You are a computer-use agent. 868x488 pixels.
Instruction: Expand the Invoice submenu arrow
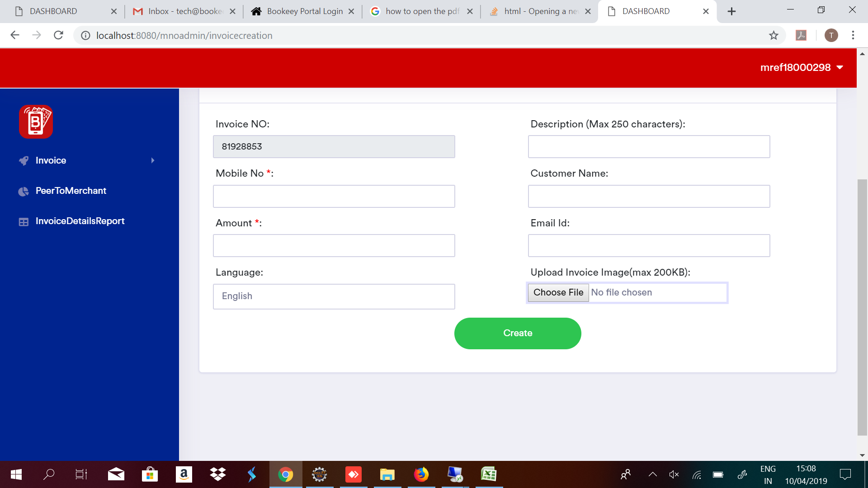pyautogui.click(x=153, y=160)
